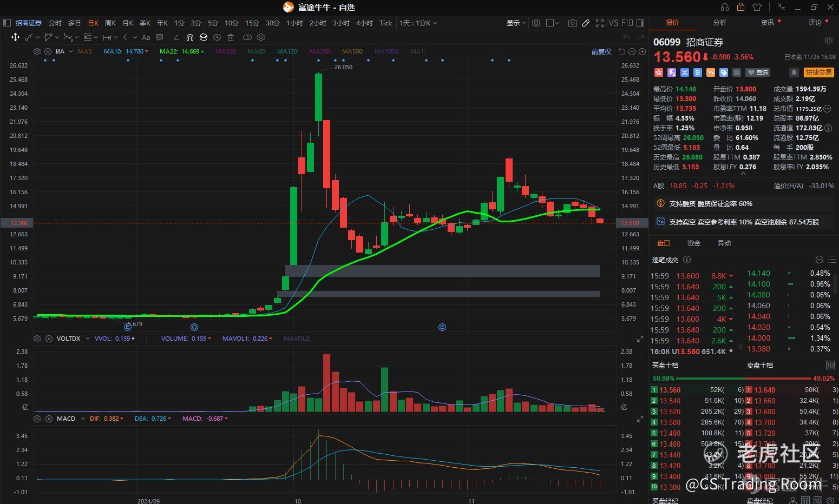
Task: Open the 分析 analysis tab
Action: [720, 22]
